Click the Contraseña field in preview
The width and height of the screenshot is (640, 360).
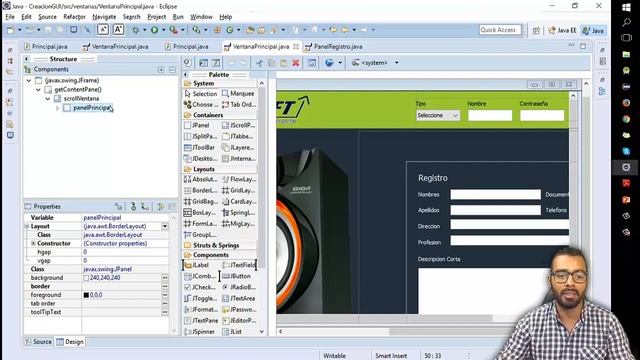(x=542, y=116)
